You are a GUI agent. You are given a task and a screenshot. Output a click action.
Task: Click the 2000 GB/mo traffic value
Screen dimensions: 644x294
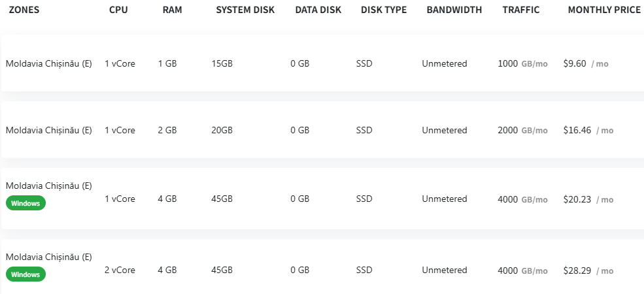click(x=522, y=130)
